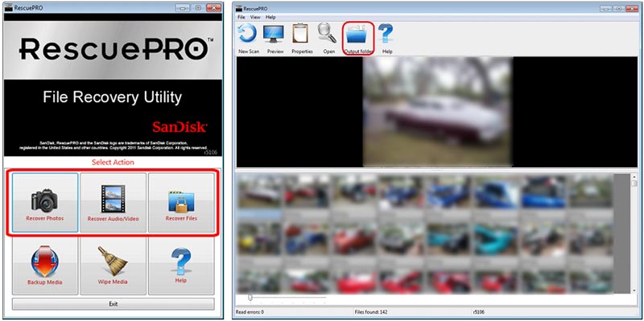Open the Help menu in menu bar
Viewport: 644px width, 321px height.
270,17
